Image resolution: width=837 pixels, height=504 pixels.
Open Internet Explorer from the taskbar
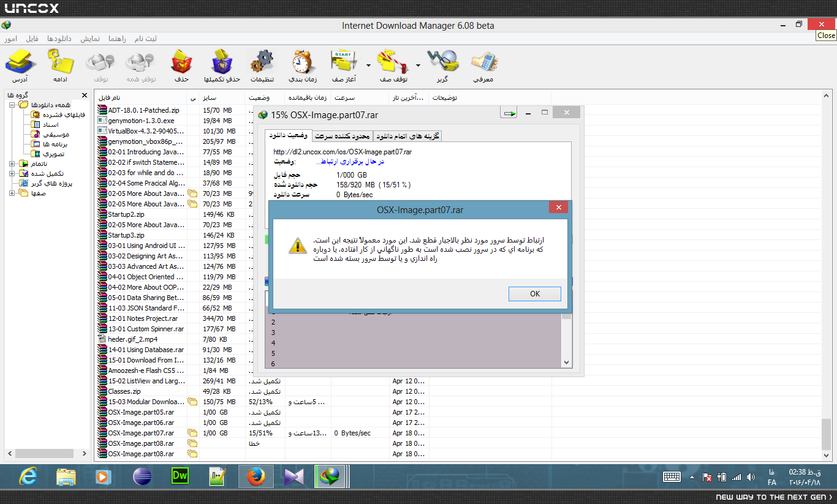[28, 476]
